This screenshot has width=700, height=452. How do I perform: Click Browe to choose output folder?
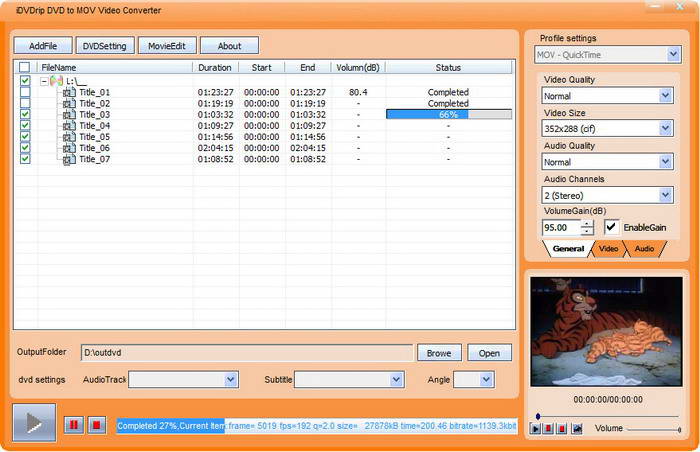439,353
